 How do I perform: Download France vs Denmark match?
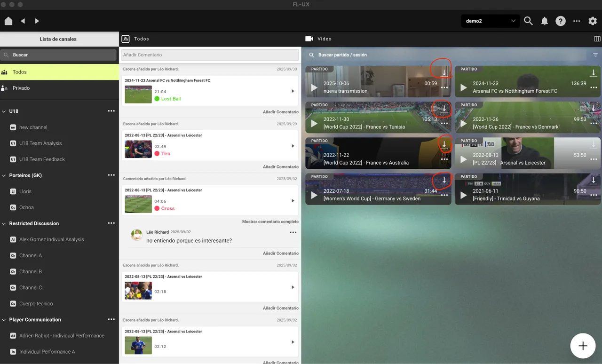(x=594, y=109)
